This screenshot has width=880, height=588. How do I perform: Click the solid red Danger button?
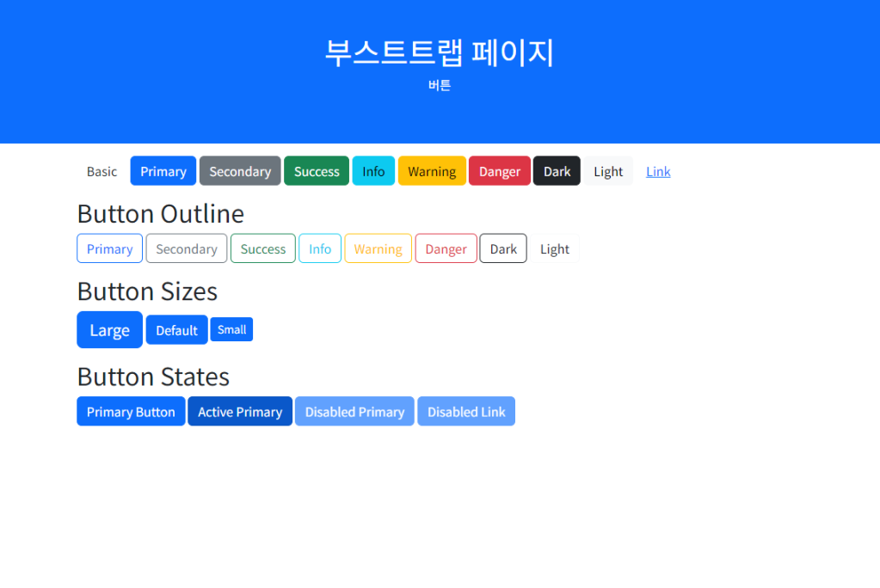coord(500,171)
